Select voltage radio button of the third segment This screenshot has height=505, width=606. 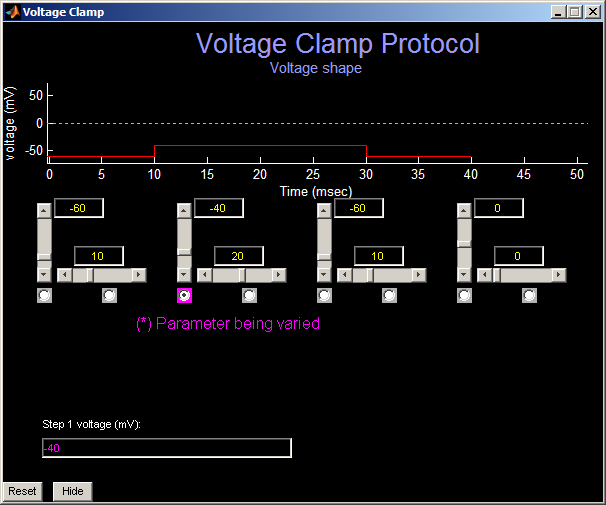(324, 295)
